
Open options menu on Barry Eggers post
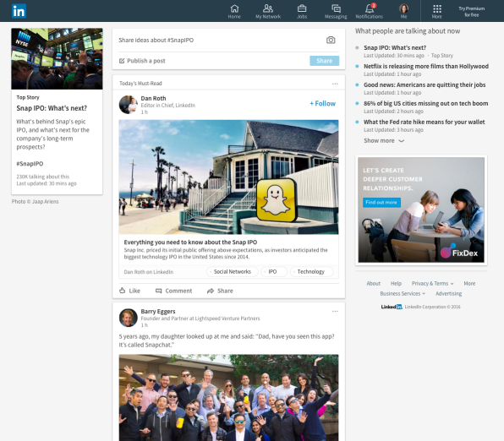(335, 311)
